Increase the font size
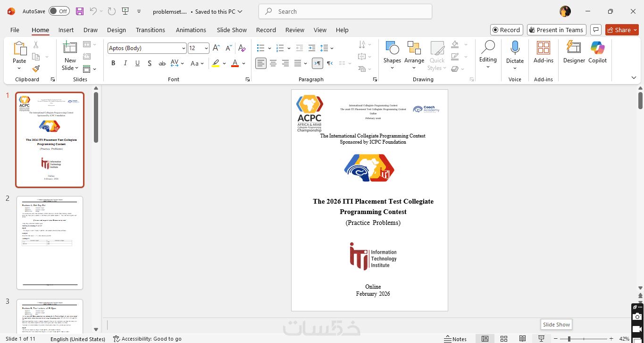The height and width of the screenshot is (343, 644). [x=216, y=48]
